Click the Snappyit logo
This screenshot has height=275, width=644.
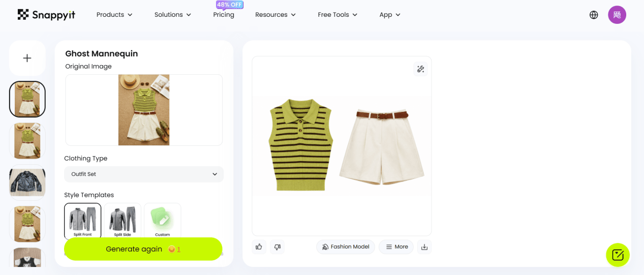tap(46, 15)
